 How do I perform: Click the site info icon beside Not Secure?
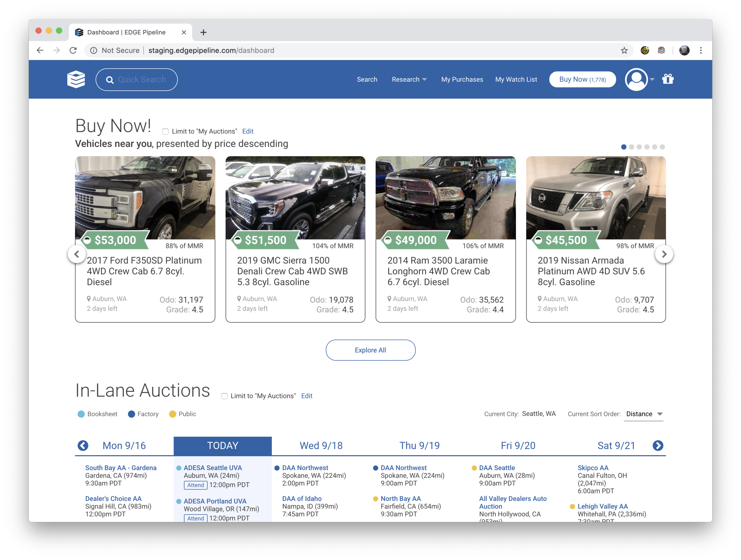pos(93,50)
